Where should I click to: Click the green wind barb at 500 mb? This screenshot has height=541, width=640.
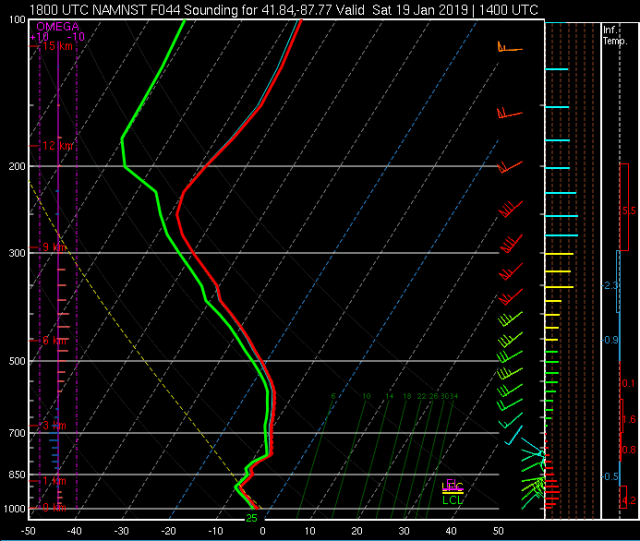[x=509, y=356]
